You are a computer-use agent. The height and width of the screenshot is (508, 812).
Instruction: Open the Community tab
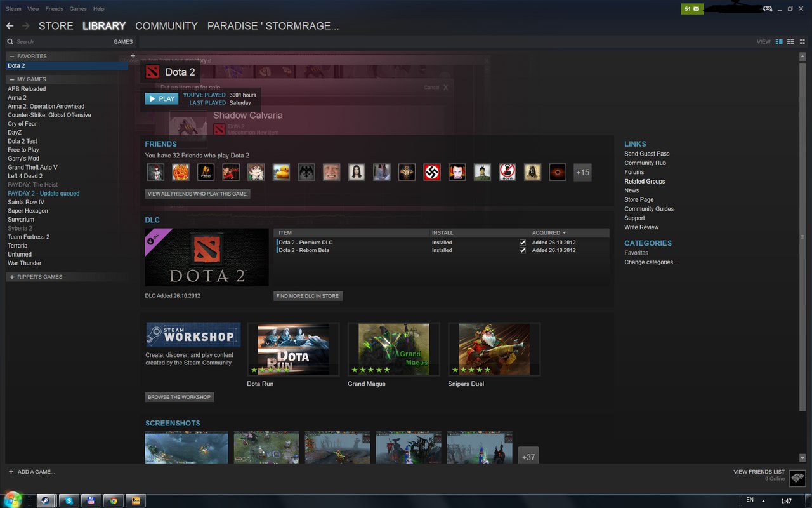click(x=166, y=26)
